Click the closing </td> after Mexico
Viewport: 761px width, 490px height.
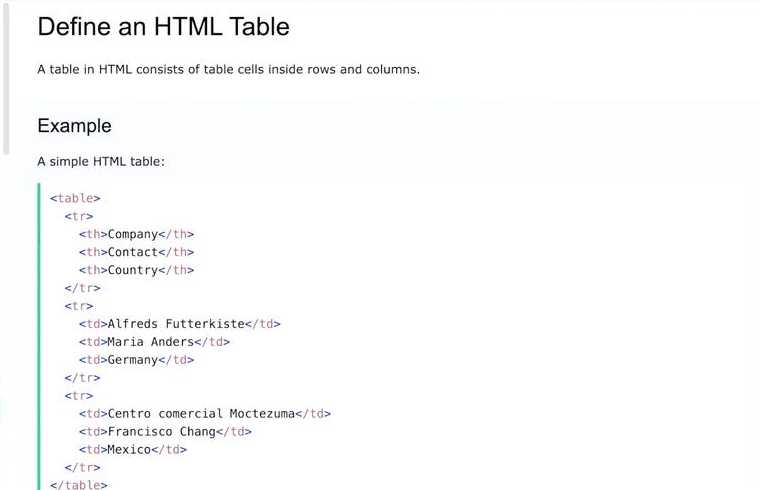169,449
